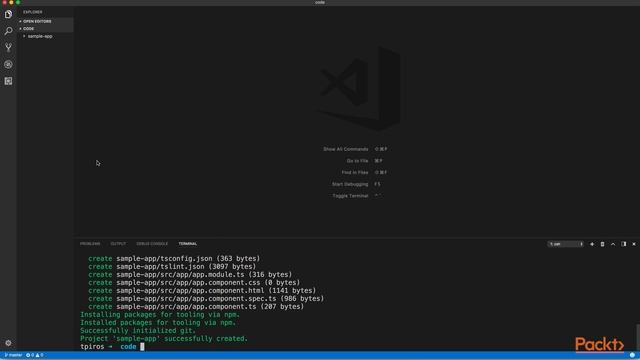640x360 pixels.
Task: Click the app.component.spec.ts line in terminal
Action: pos(206,299)
